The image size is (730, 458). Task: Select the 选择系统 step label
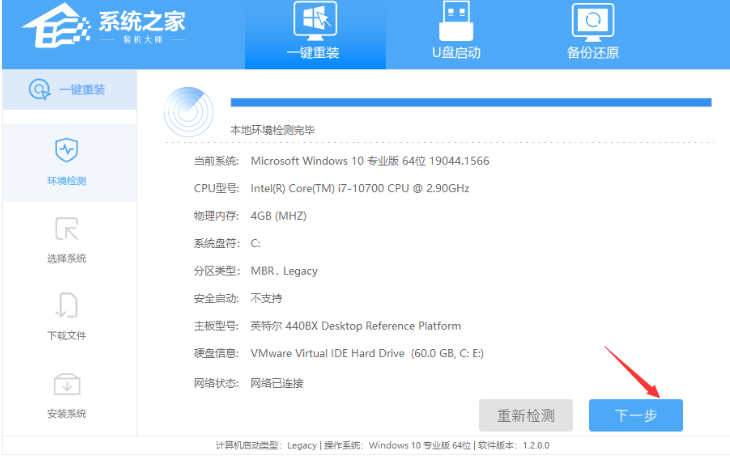click(x=67, y=258)
